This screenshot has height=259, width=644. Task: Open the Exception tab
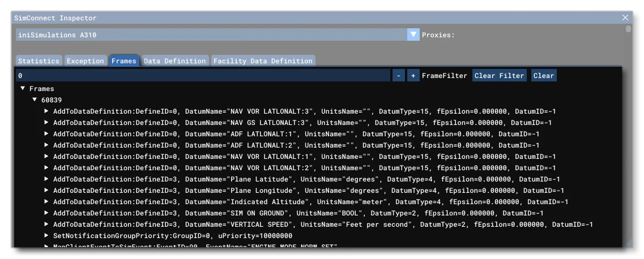click(86, 61)
